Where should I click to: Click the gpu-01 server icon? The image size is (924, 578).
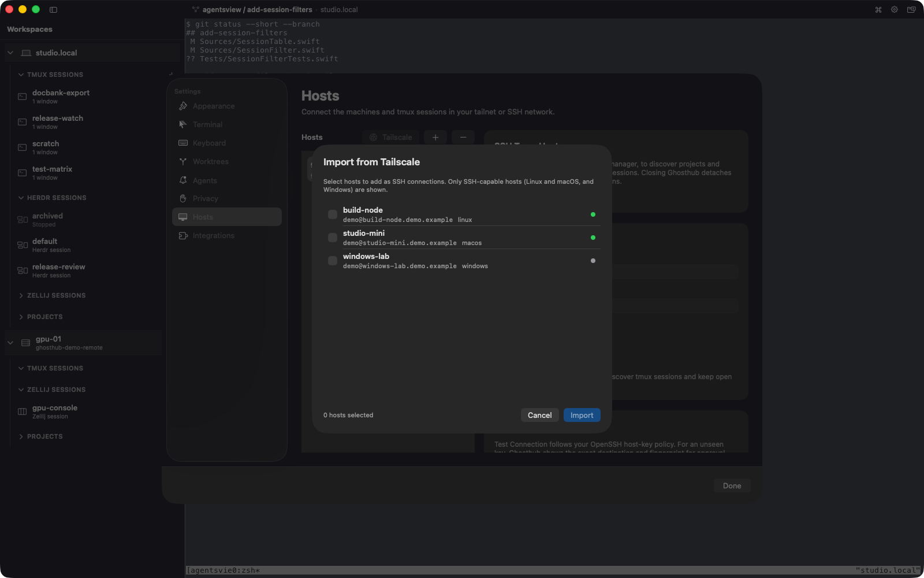tap(26, 343)
